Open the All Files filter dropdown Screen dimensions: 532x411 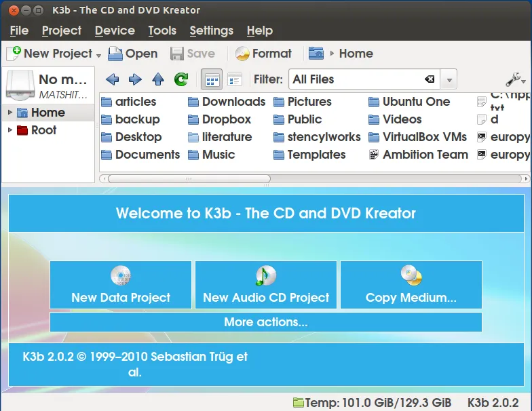[x=448, y=79]
